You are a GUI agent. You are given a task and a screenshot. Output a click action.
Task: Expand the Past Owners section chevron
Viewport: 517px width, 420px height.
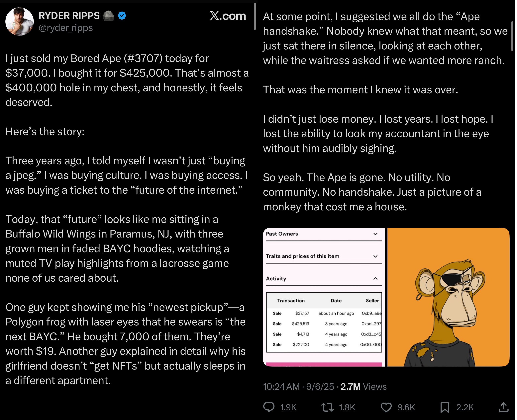click(375, 234)
